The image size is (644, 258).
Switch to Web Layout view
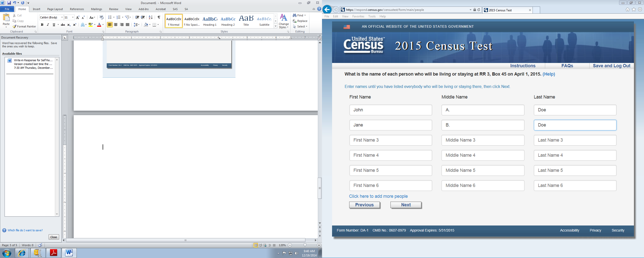pyautogui.click(x=265, y=245)
